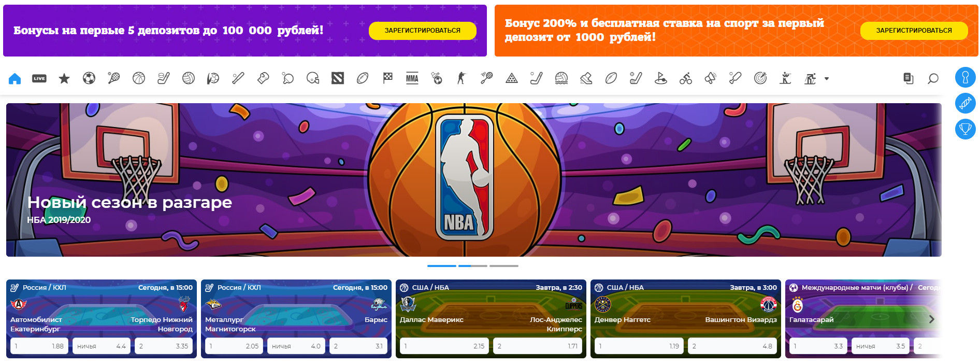Select the checkered racing flag icon
This screenshot has height=364, width=980.
pos(387,78)
